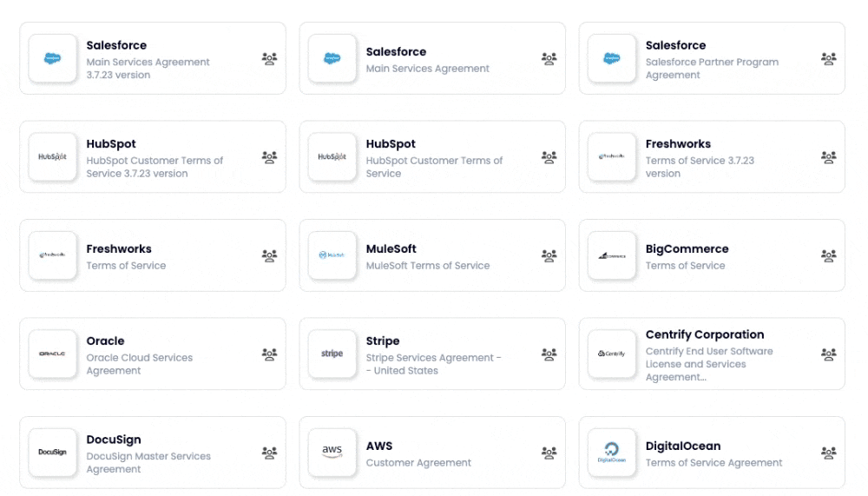Click the DigitalOcean logo thumbnail
The width and height of the screenshot is (868, 496).
[x=612, y=453]
